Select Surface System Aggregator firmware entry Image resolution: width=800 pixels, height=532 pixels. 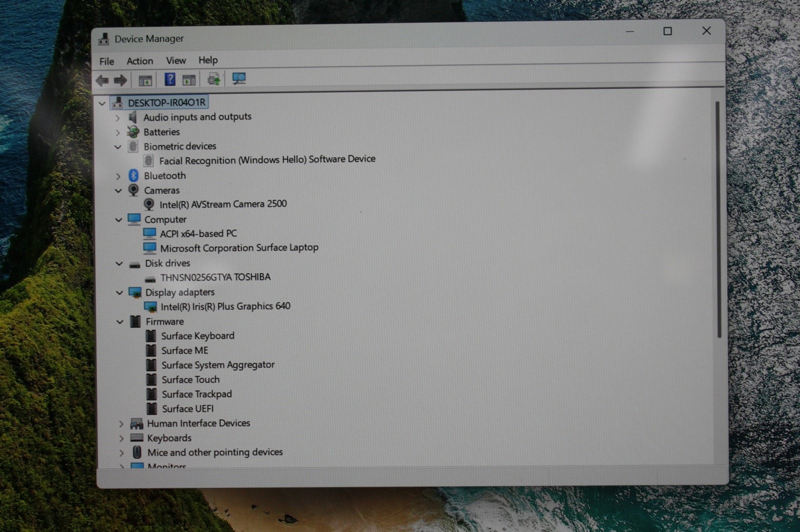coord(218,365)
